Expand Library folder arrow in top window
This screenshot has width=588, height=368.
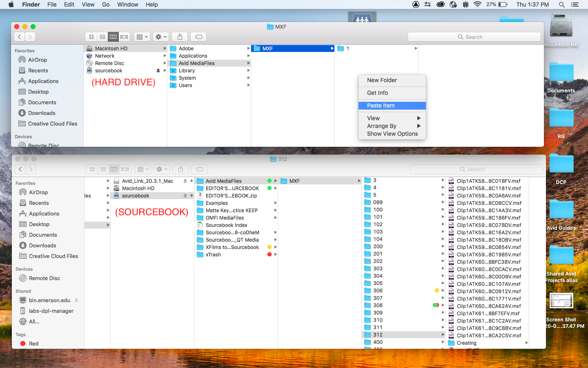coord(248,71)
